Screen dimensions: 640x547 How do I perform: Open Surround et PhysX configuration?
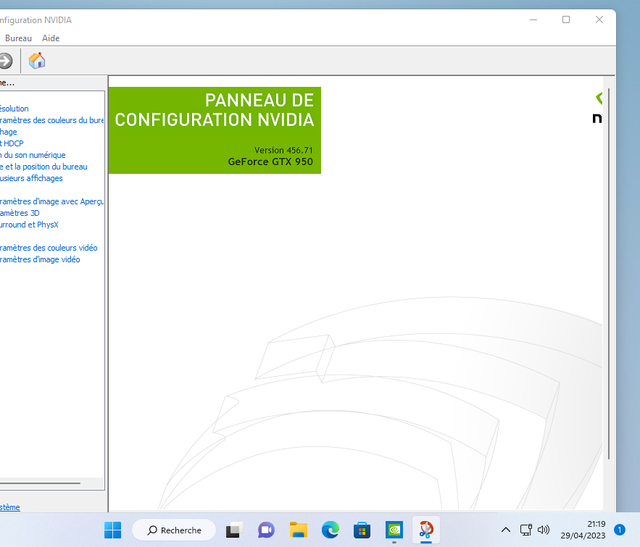coord(29,225)
